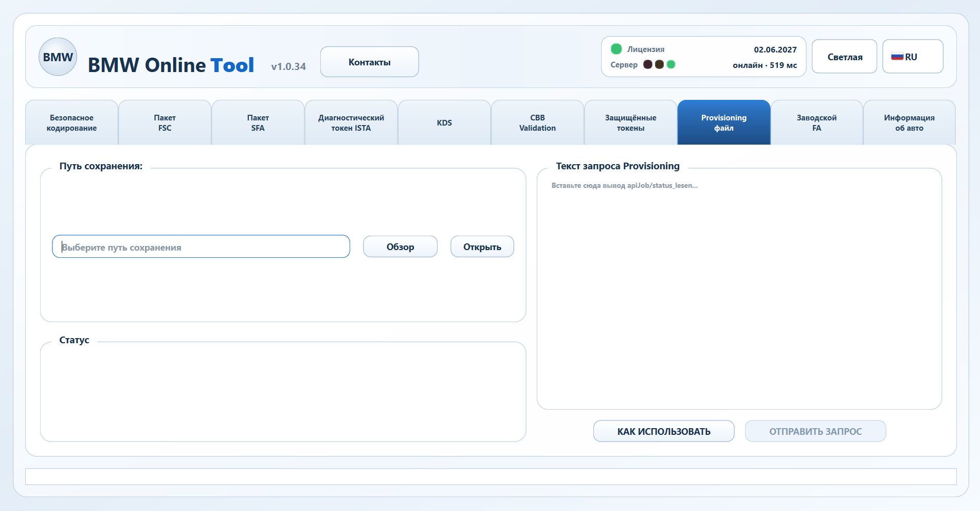Select Диагностический токен ISTA tab
The image size is (980, 511).
click(x=351, y=122)
